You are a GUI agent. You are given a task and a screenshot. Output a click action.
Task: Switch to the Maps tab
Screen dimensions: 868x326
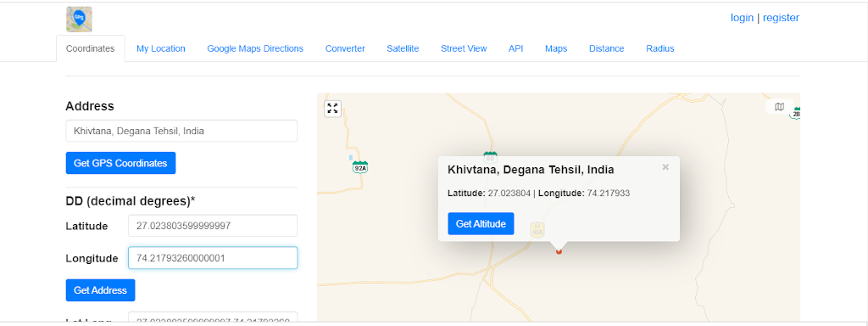coord(556,48)
